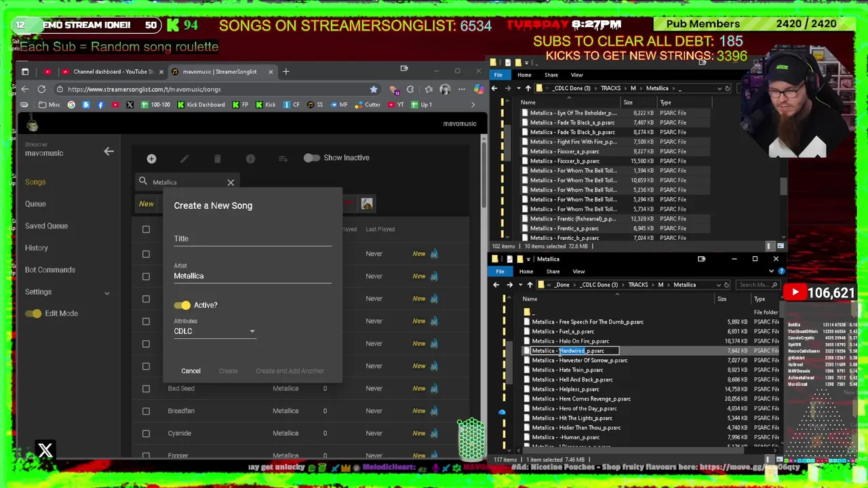
Task: Click the add-to-queue playlist icon
Action: [283, 159]
